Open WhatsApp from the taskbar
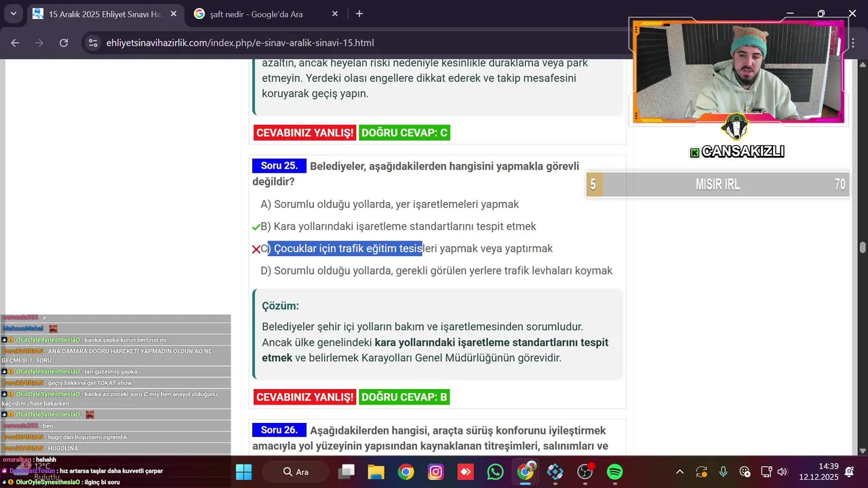The width and height of the screenshot is (868, 488). click(496, 472)
